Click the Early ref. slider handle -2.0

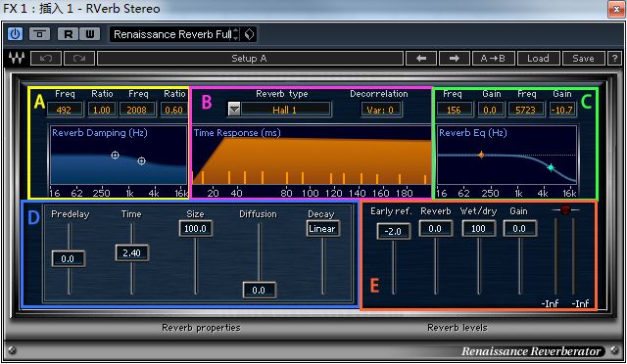coord(394,231)
